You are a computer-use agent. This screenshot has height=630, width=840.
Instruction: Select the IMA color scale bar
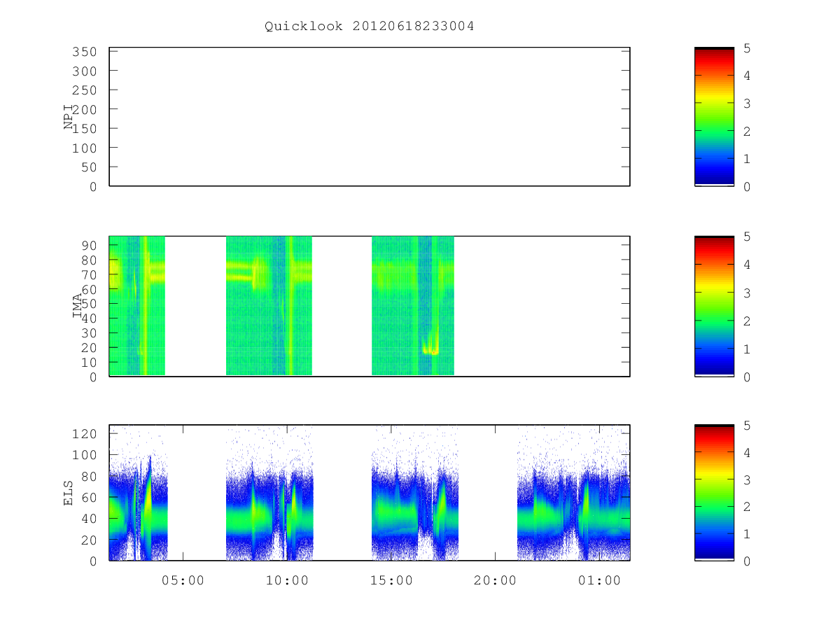[714, 307]
